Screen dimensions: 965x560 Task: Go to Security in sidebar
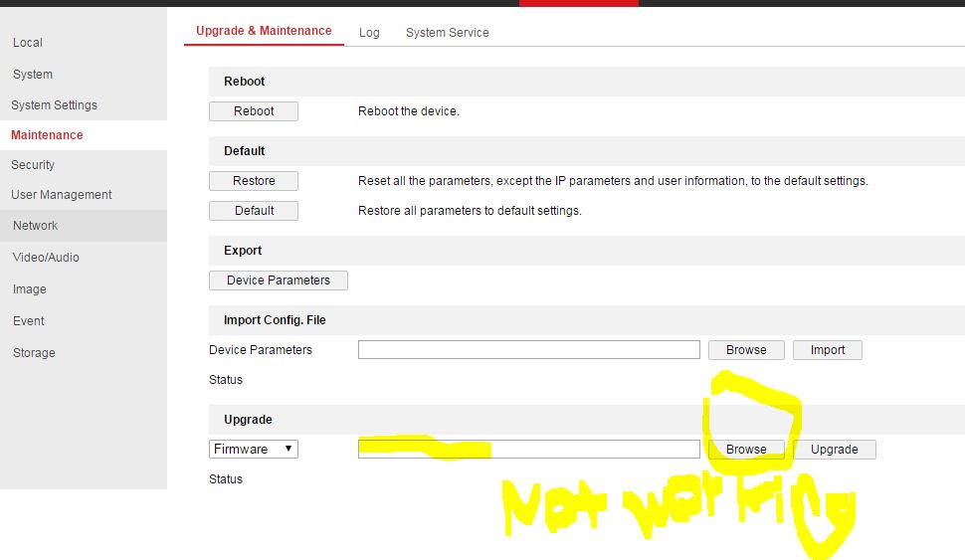coord(33,165)
